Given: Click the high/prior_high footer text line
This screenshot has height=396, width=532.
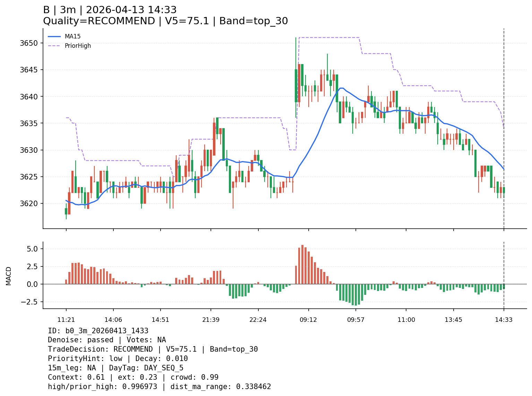Looking at the screenshot, I should click(x=159, y=387).
